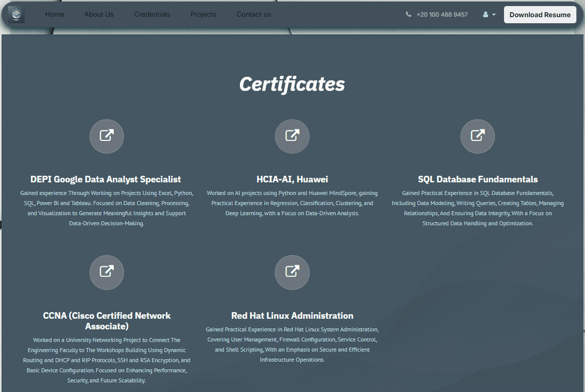Open the SQL Database Fundamentals certificate link icon

coord(478,136)
